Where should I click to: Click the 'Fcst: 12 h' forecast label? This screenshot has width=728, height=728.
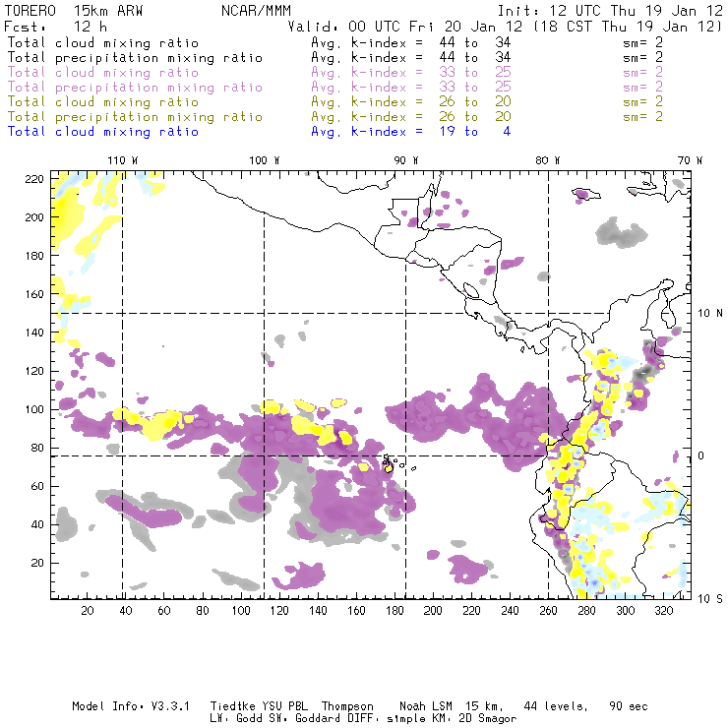[x=56, y=27]
